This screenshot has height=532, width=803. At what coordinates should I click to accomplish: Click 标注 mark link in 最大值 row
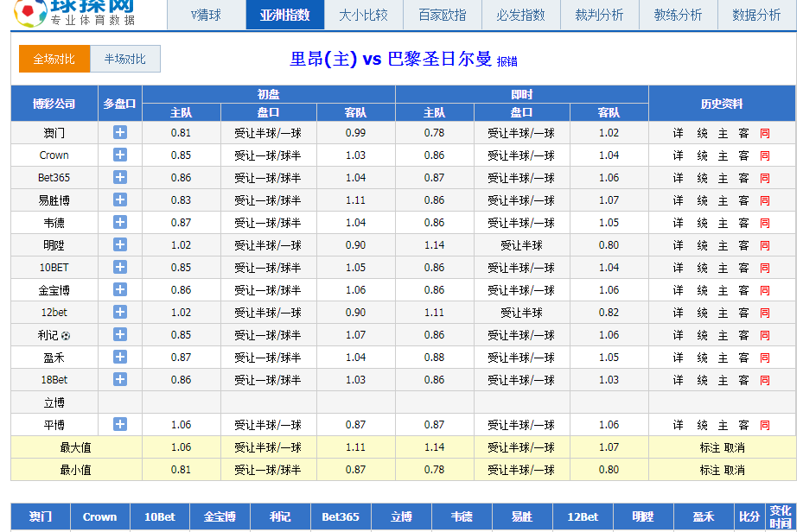click(x=711, y=447)
